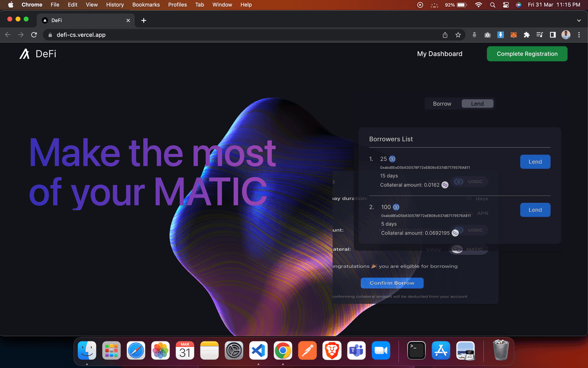Click Complete Registration button
This screenshot has height=368, width=588.
527,54
